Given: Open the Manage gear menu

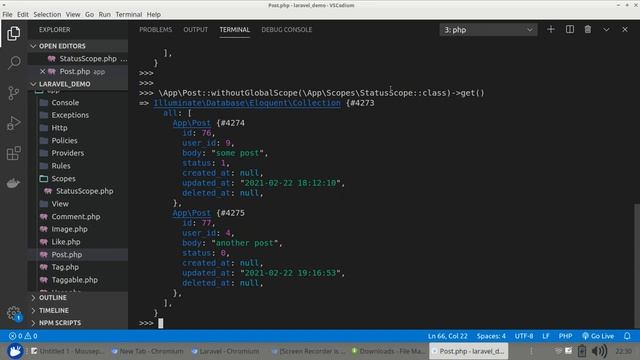Looking at the screenshot, I should [13, 313].
